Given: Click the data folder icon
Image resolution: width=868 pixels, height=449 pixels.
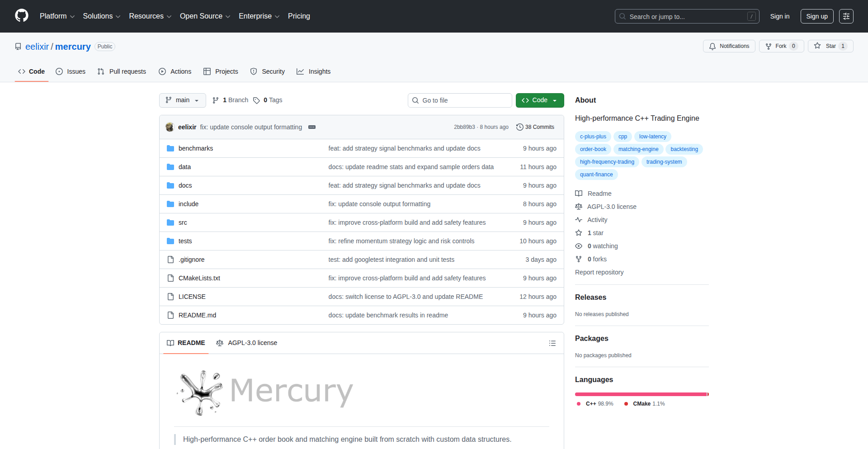Looking at the screenshot, I should click(x=170, y=167).
